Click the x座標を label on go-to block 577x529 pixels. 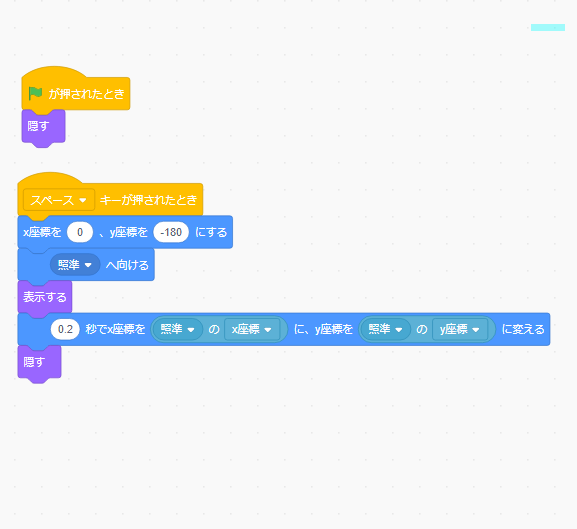point(42,232)
